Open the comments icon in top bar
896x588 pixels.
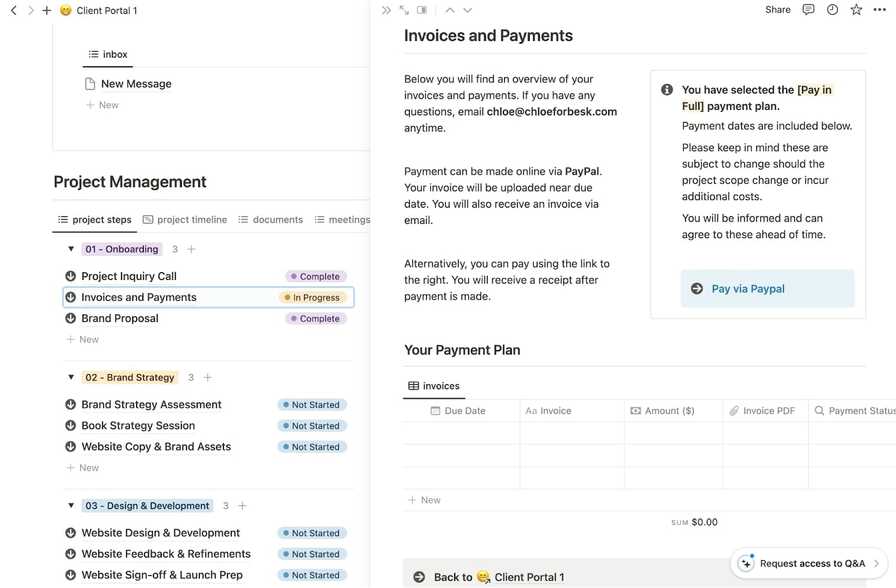coord(808,10)
